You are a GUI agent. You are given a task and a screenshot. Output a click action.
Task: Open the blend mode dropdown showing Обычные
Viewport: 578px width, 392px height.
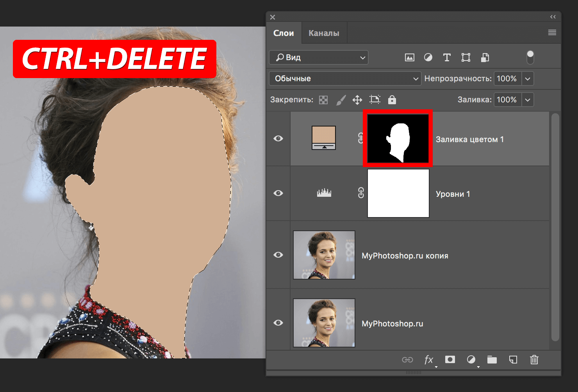(345, 78)
